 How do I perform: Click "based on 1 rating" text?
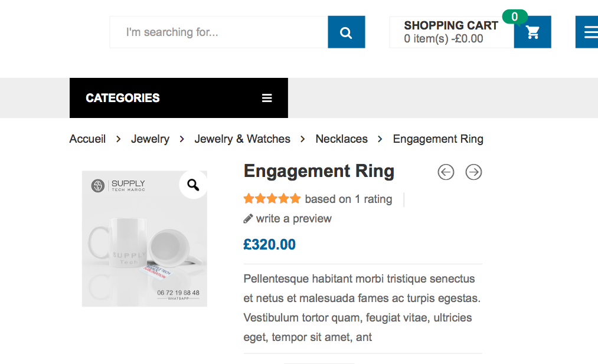point(348,199)
